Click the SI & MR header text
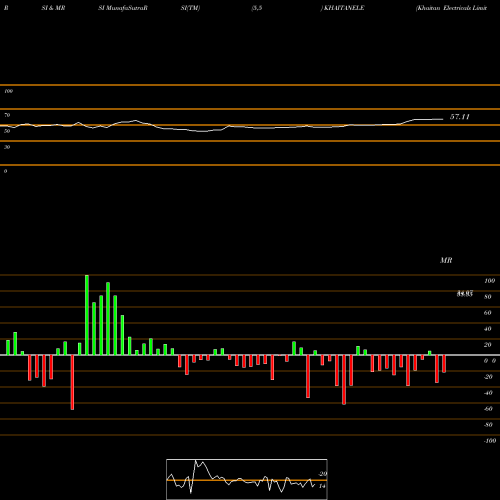The height and width of the screenshot is (500, 500). tap(53, 8)
